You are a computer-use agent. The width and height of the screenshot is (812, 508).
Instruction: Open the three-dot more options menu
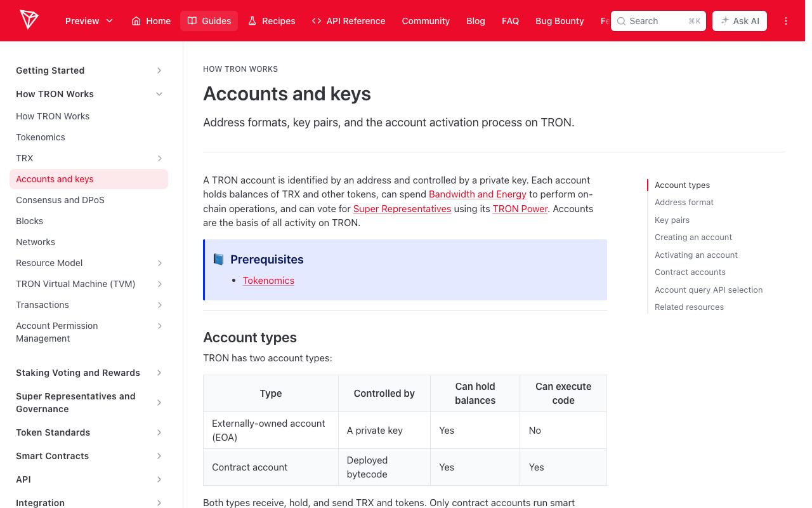click(786, 21)
